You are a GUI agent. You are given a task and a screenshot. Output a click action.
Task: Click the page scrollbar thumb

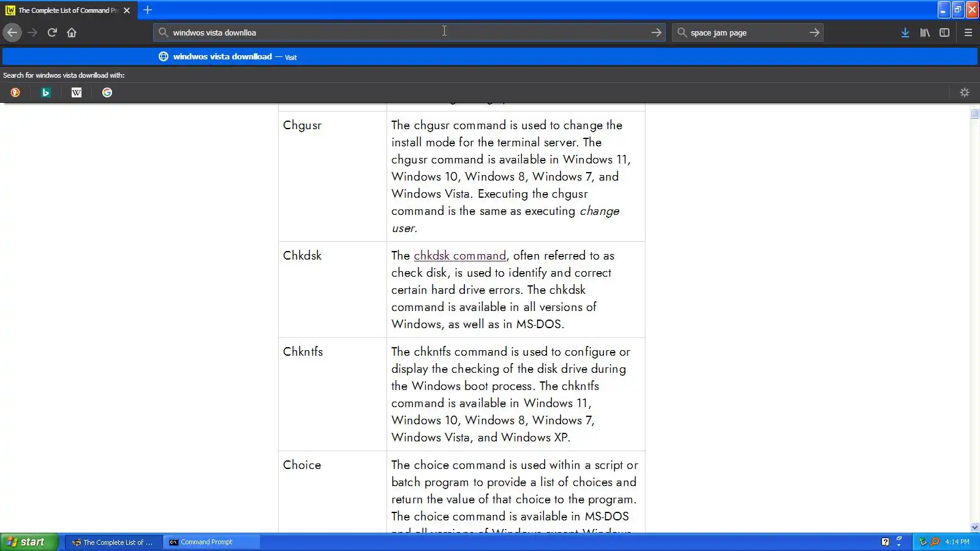click(974, 114)
